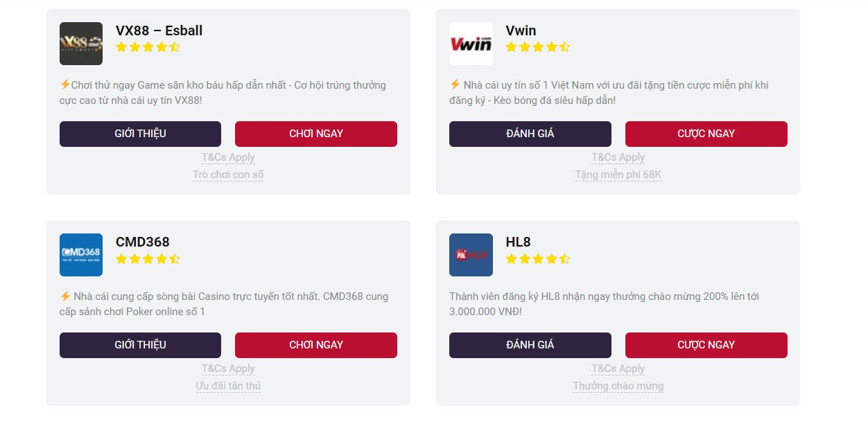Click the star rating under CMD368
The image size is (868, 426).
pos(148,259)
